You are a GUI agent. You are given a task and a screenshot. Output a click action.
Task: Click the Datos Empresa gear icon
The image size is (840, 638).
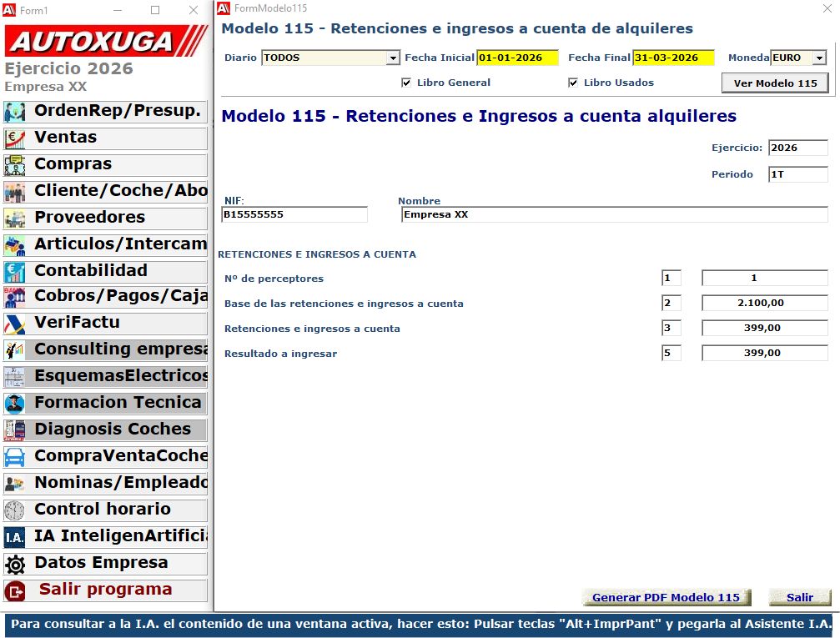pos(15,564)
